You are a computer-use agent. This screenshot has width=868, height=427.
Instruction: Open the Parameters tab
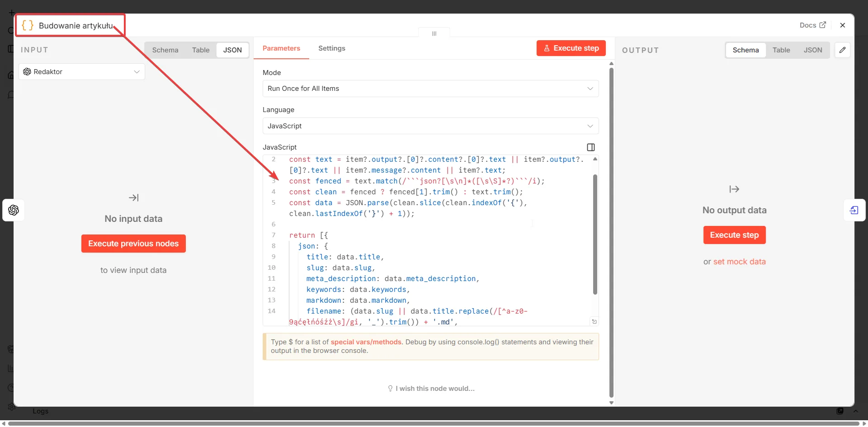[281, 48]
